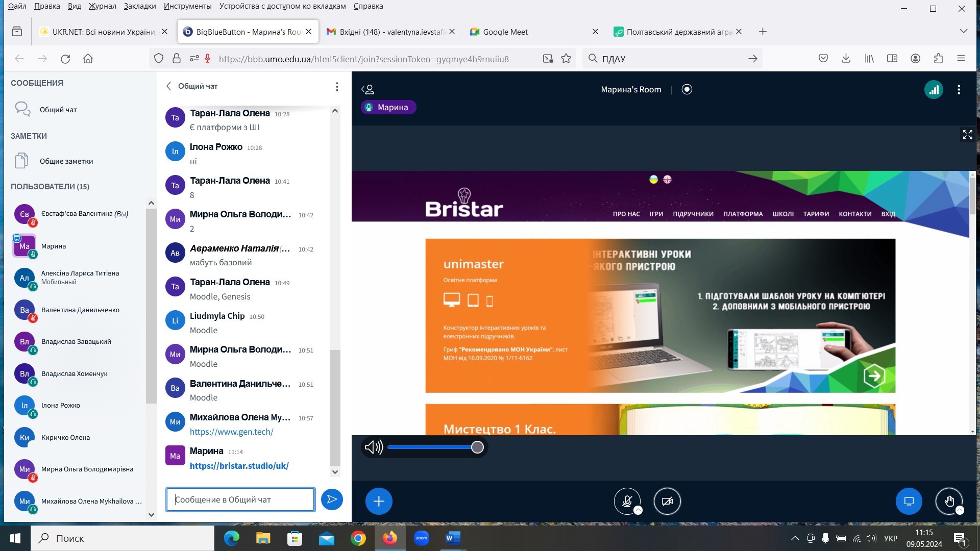Open the microphone permission icon in address bar
Viewport: 980px width, 551px height.
click(208, 59)
